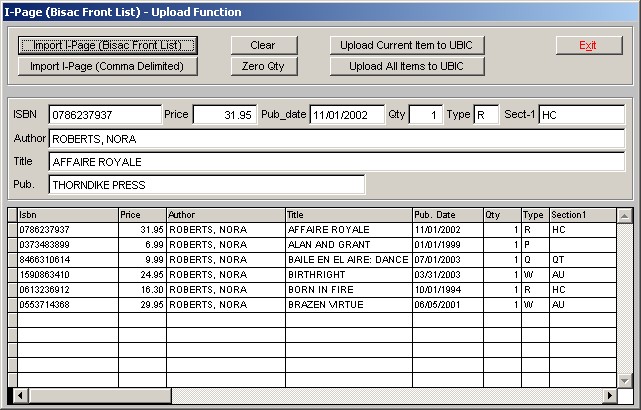Click ISBN cell 0613236912
The image size is (641, 410).
[x=68, y=290]
